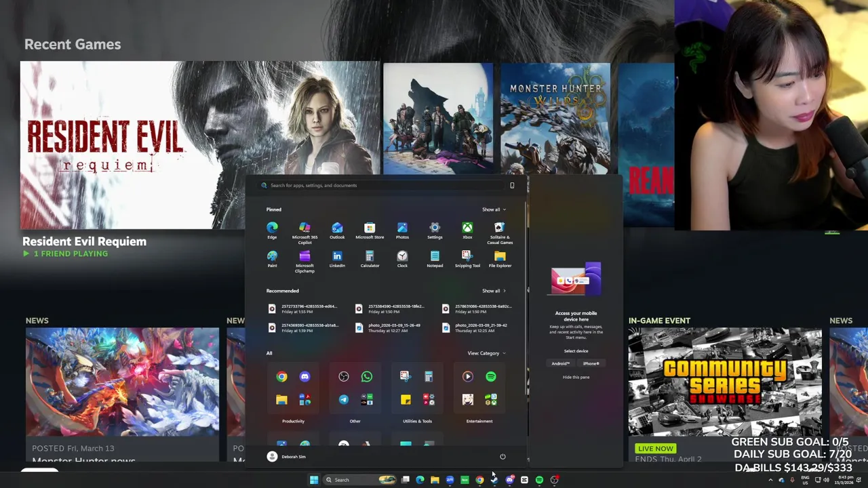This screenshot has height=488, width=868.
Task: Open Community Series Showcase event thumbnail
Action: click(725, 382)
